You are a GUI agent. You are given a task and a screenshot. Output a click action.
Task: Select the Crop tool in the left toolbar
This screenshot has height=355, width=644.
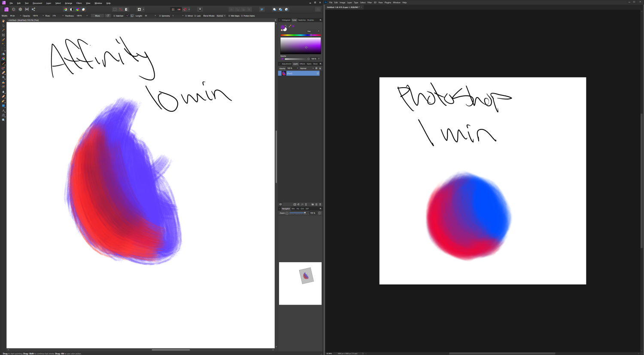pos(2,35)
